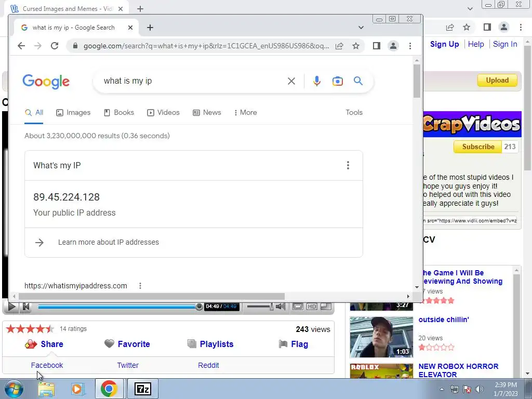Click Share under the video
The height and width of the screenshot is (399, 532).
44,344
